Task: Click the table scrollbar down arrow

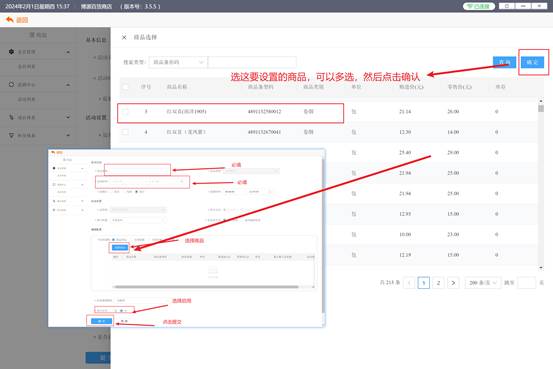Action: 541,268
